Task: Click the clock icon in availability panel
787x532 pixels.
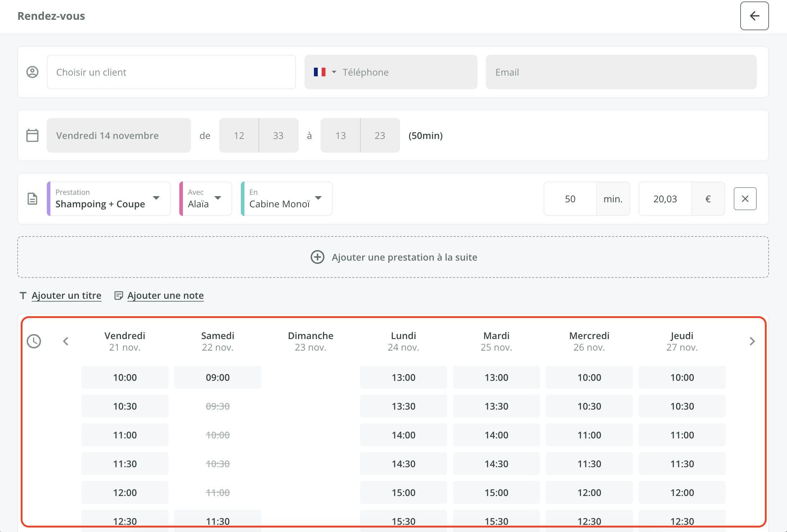Action: point(34,341)
